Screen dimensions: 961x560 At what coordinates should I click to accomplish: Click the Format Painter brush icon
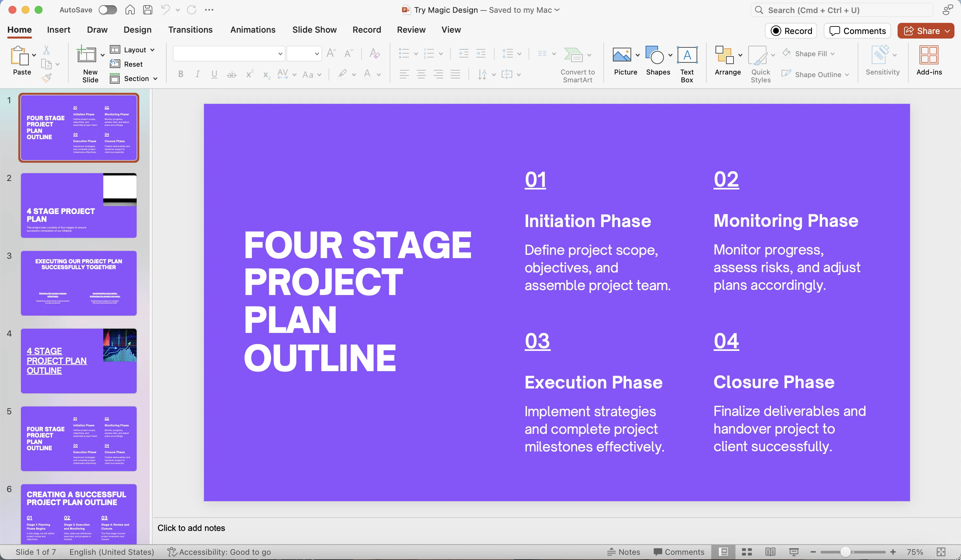tap(46, 78)
